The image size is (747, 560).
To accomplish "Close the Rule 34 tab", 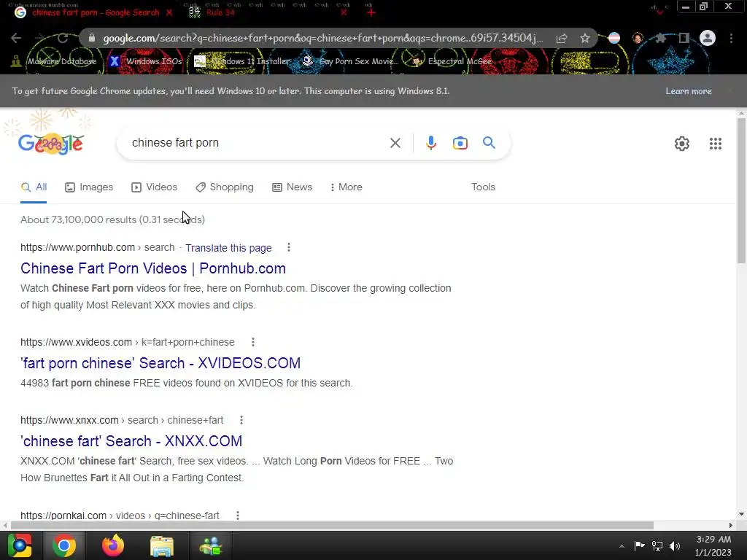I will coord(344,12).
